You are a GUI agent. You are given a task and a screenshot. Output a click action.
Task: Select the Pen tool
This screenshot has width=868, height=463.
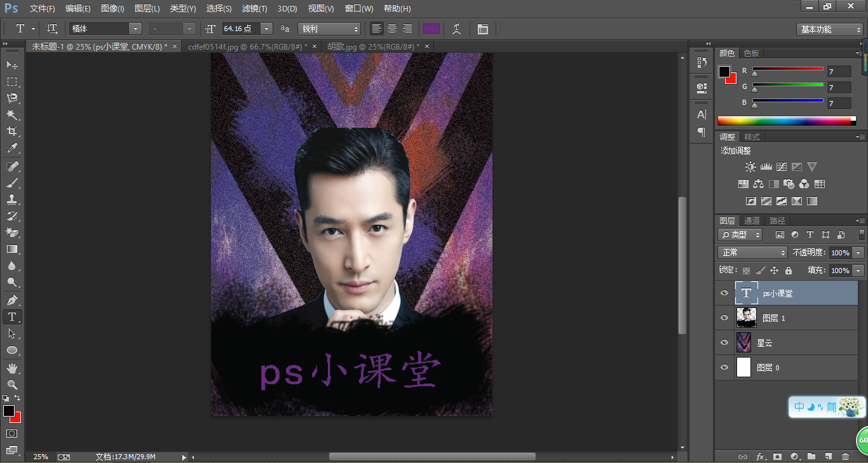pos(12,300)
